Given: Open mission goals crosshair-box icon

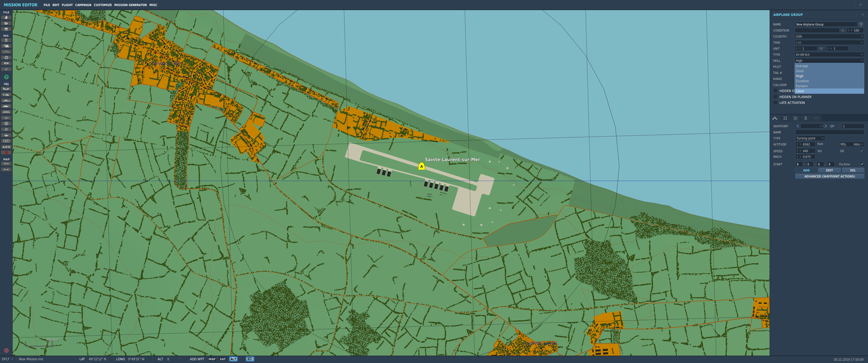Looking at the screenshot, I should point(6,57).
